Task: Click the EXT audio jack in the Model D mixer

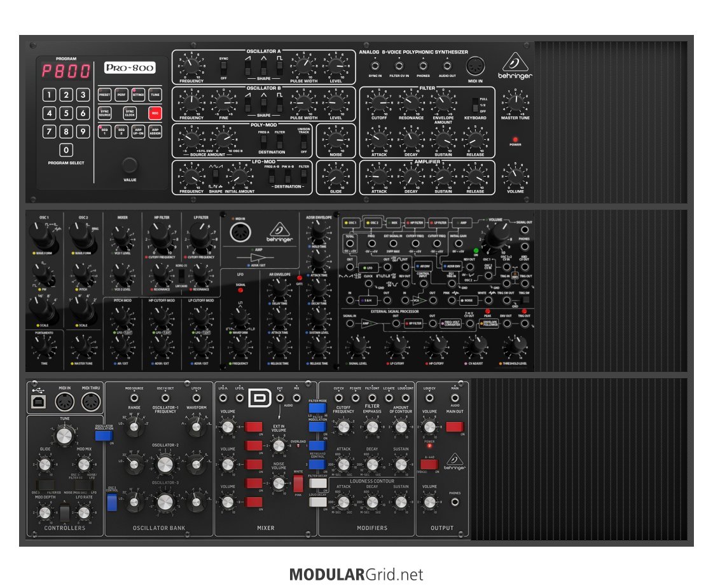Action: click(x=280, y=398)
